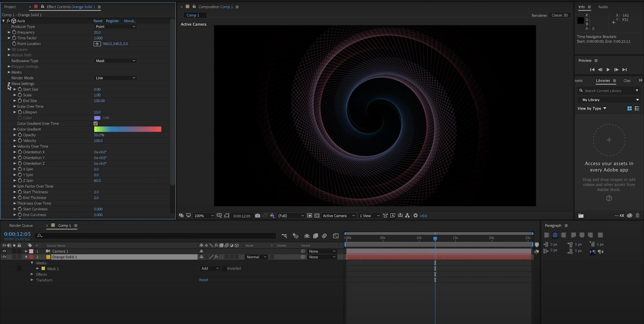This screenshot has height=324, width=644.
Task: Expand the Masks group in Effect Controls
Action: 9,72
